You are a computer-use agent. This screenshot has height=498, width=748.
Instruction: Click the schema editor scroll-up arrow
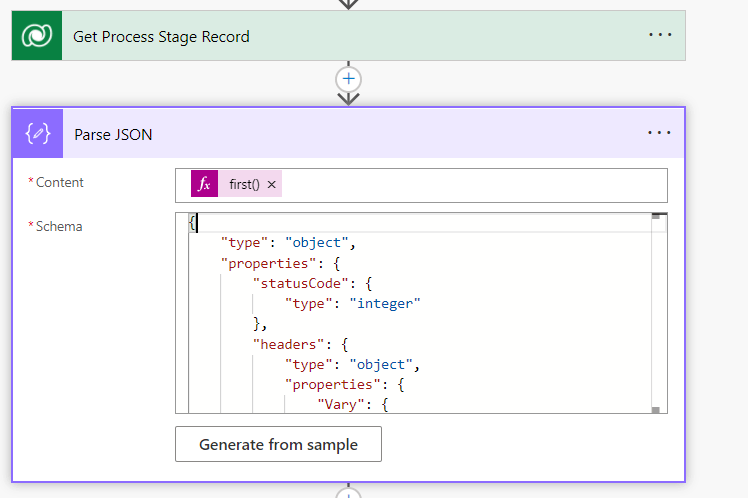coord(657,216)
